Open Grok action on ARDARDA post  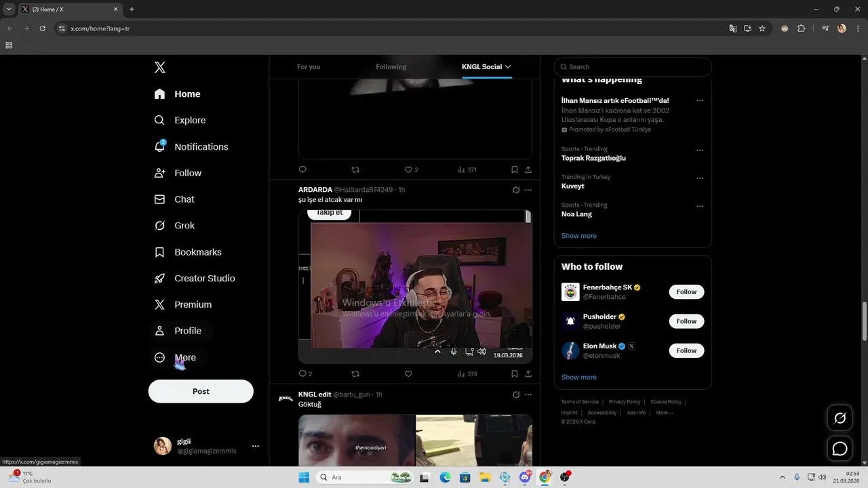516,190
